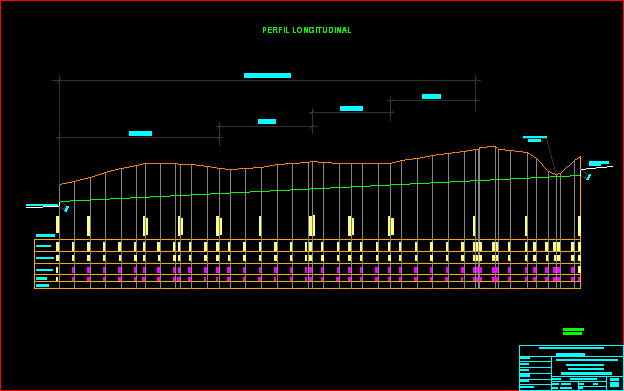
Task: Click the cyan label of the second stepped dimension
Action: (267, 122)
